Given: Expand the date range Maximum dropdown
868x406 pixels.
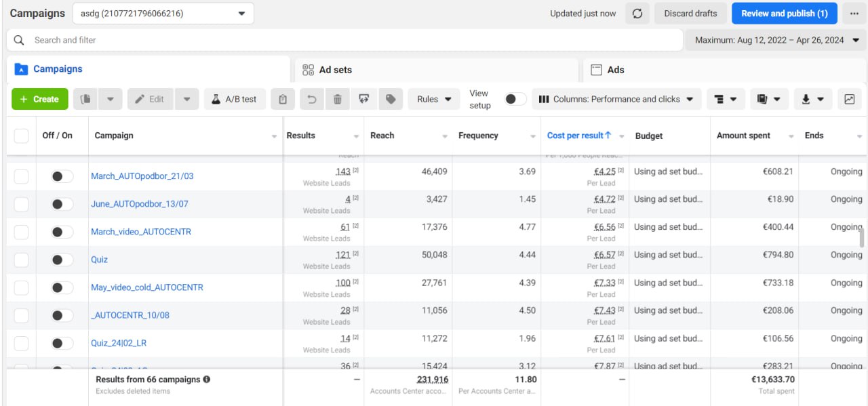Looking at the screenshot, I should (x=777, y=40).
